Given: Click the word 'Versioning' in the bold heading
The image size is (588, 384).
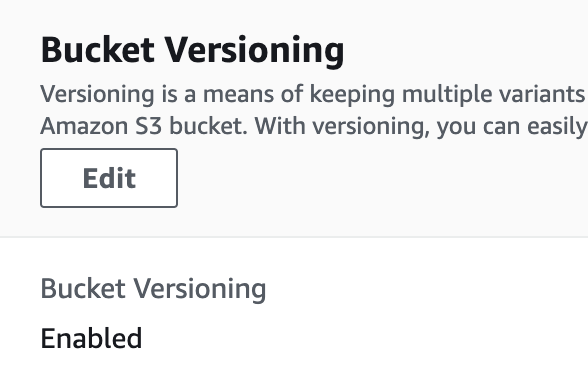Looking at the screenshot, I should point(255,51).
